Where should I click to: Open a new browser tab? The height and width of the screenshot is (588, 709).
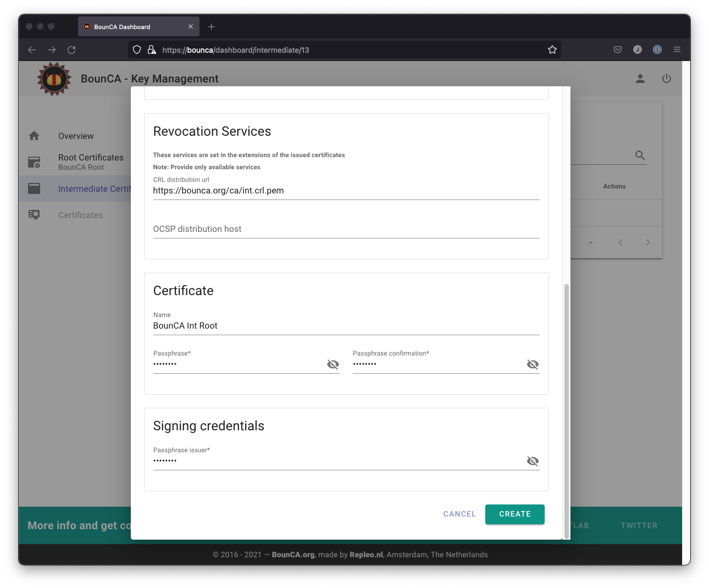[x=212, y=26]
